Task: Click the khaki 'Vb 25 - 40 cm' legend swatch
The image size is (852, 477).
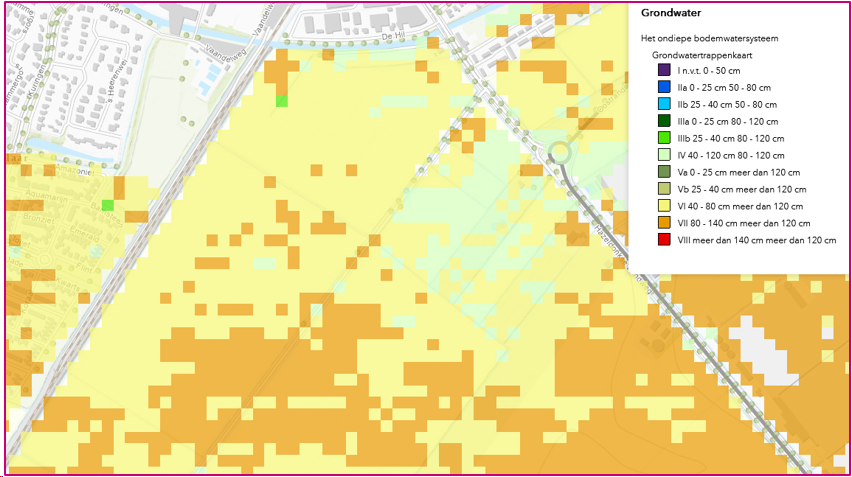Action: [664, 189]
